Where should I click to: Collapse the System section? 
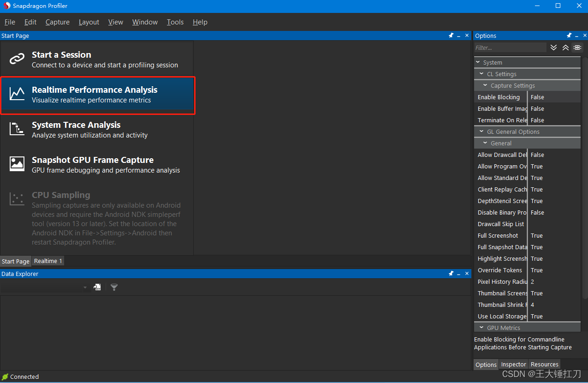pyautogui.click(x=478, y=62)
